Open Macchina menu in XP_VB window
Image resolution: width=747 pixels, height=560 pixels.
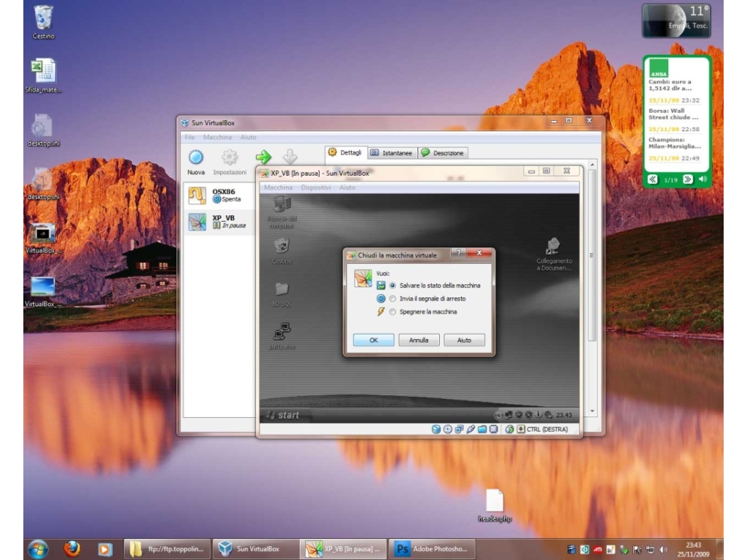[x=278, y=187]
